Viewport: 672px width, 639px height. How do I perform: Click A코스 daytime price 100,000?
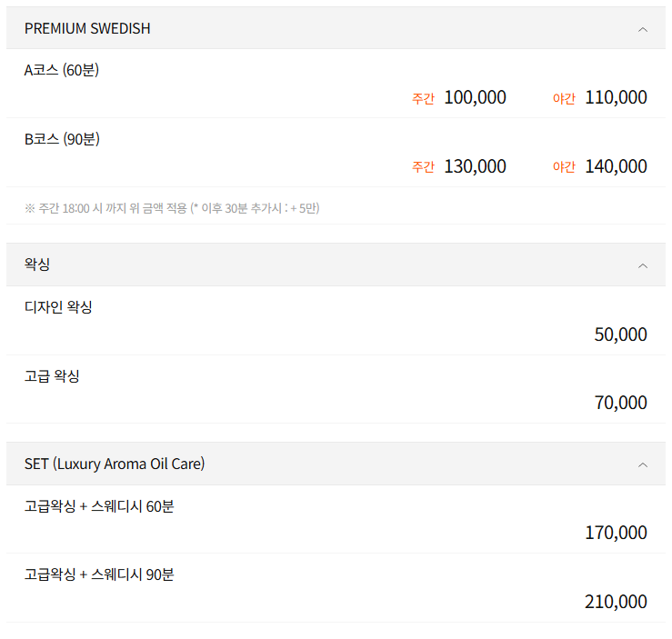pyautogui.click(x=475, y=97)
